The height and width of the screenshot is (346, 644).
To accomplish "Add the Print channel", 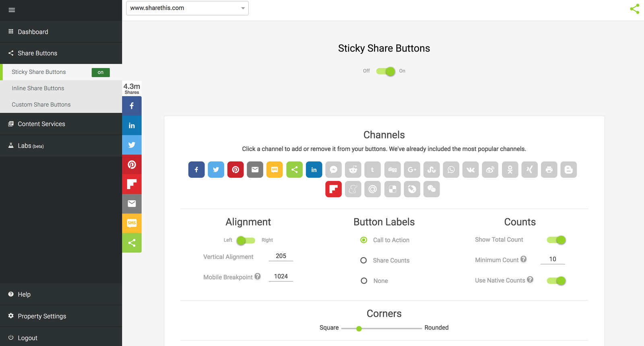I will [x=549, y=170].
